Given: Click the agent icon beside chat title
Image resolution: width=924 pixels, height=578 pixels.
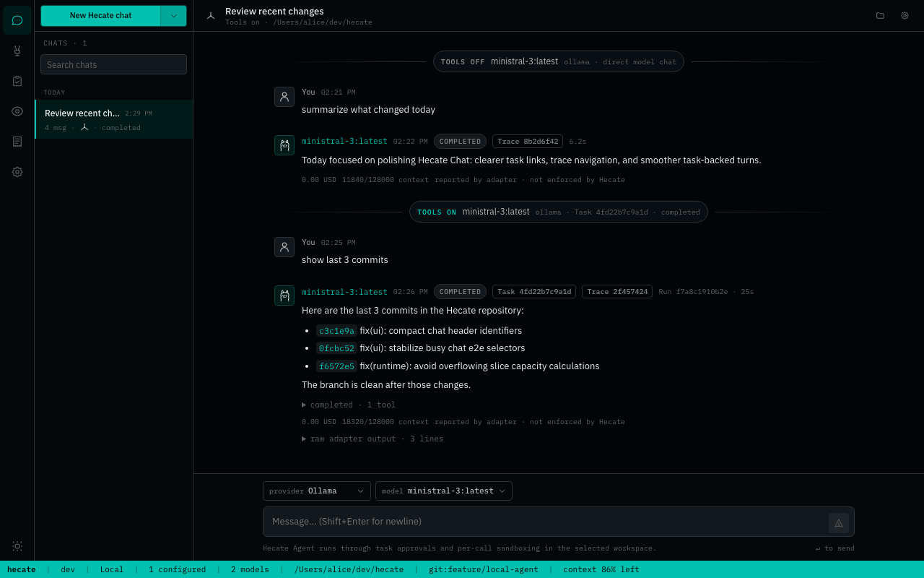Looking at the screenshot, I should 211,15.
